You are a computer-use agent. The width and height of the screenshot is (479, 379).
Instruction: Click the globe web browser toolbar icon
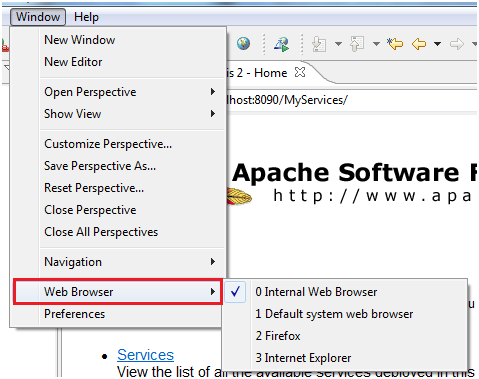click(244, 44)
